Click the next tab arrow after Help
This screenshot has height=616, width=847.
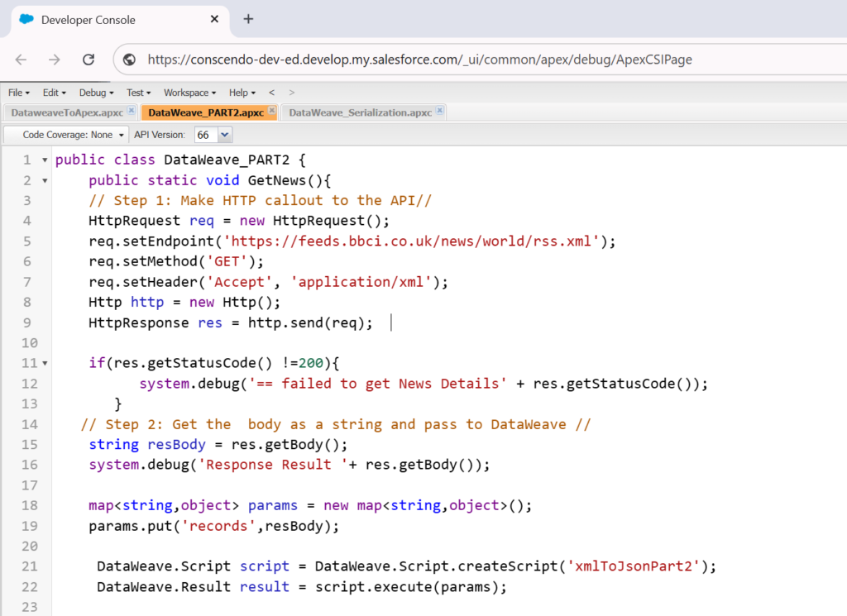(x=291, y=93)
